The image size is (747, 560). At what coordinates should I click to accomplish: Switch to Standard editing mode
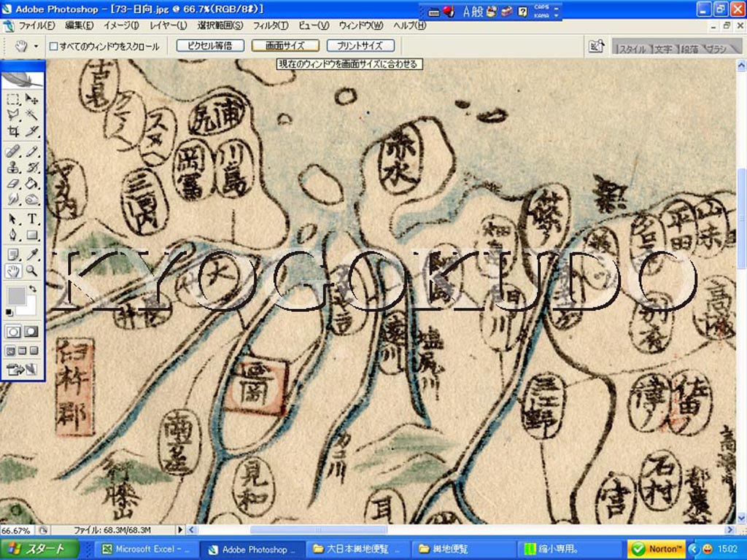click(x=13, y=332)
